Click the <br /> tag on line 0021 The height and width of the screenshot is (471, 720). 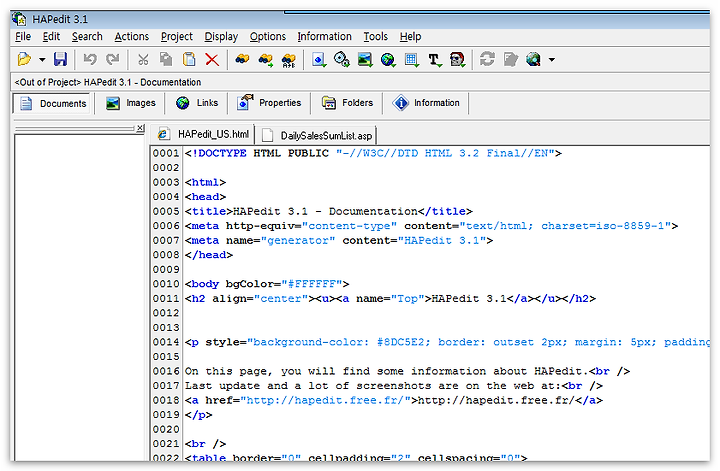pos(205,444)
